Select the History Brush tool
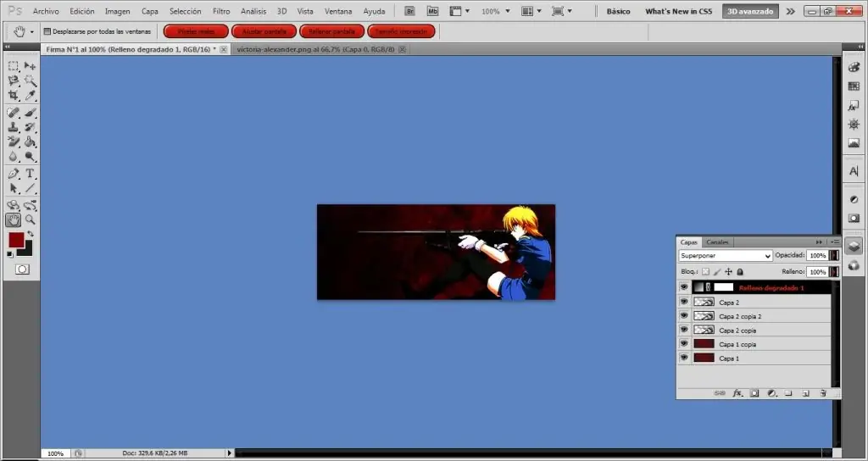Screen dimensions: 868x461 (x=30, y=127)
